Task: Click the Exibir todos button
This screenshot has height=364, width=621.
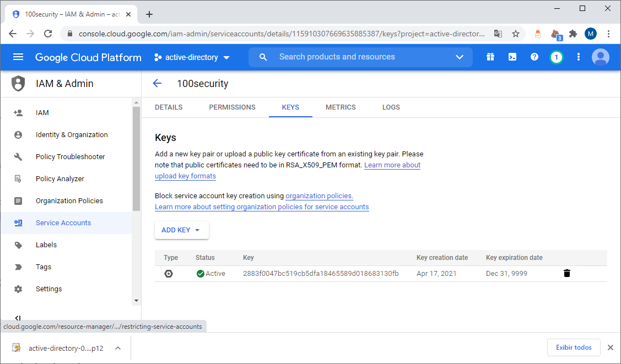Action: tap(574, 347)
